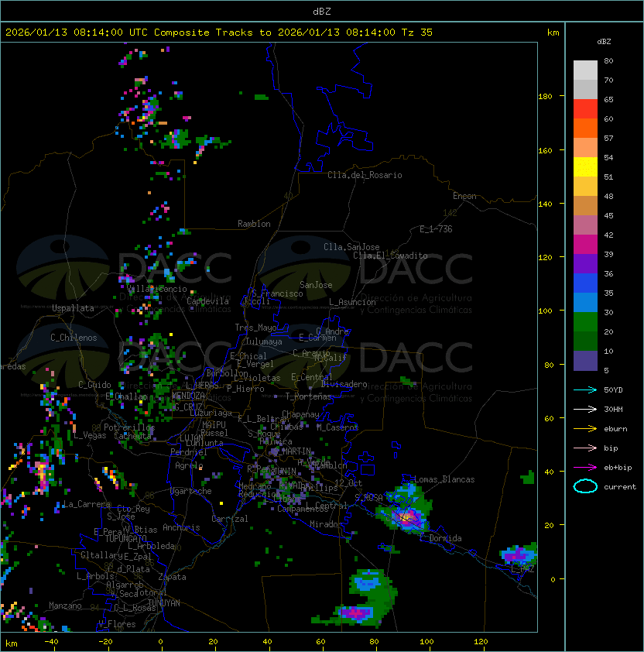
Task: Click the 'La_Carrera' label
Action: pos(87,504)
